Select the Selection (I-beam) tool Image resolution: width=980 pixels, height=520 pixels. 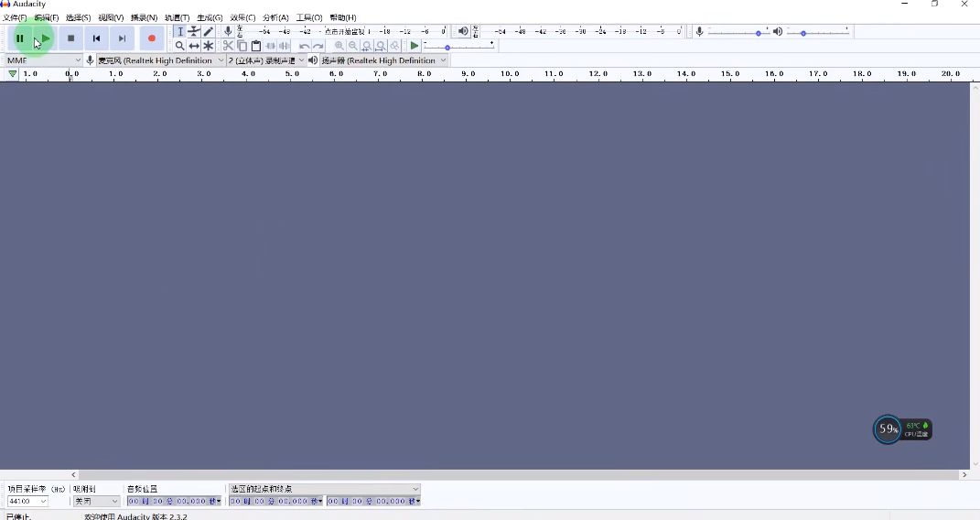[x=180, y=31]
